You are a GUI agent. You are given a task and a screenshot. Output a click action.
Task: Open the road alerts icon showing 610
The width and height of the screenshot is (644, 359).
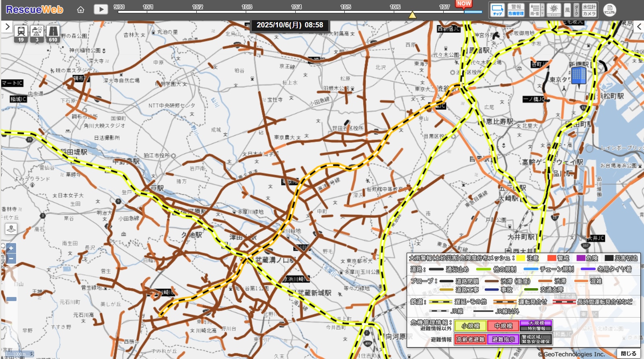[x=53, y=34]
